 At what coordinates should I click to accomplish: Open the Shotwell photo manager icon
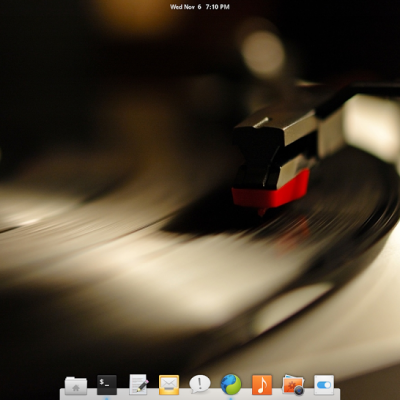click(x=293, y=385)
